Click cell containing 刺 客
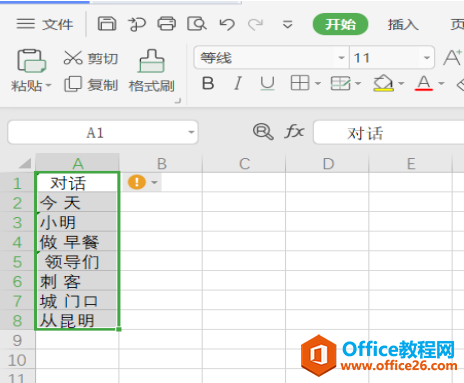 pos(77,281)
